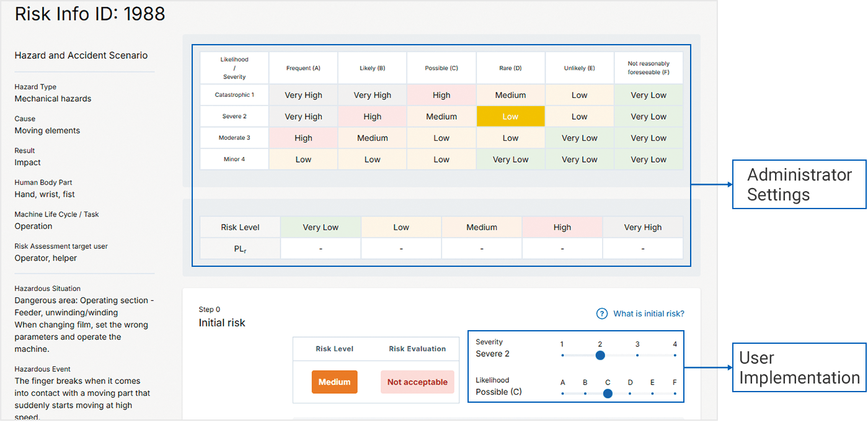Click Medium cell at Moderate 3, Likely
Viewport: 868px width, 422px height.
point(373,138)
